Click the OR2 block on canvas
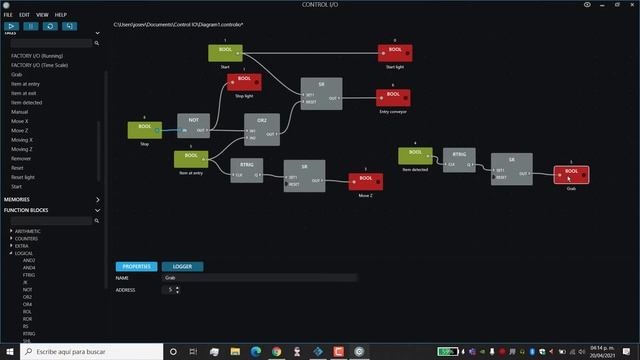This screenshot has height=360, width=640. coord(262,129)
